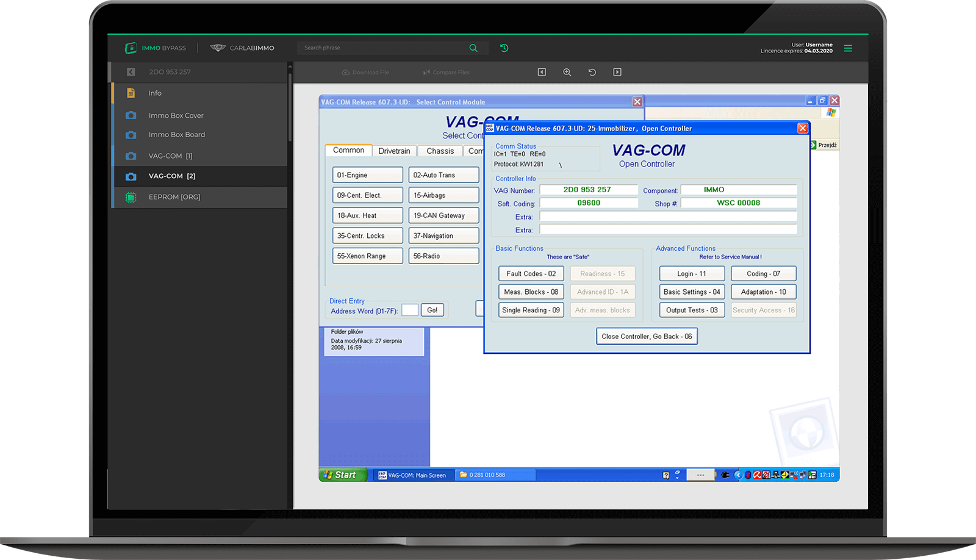Click Coding - 07
Screen dimensions: 976x560
tap(764, 274)
